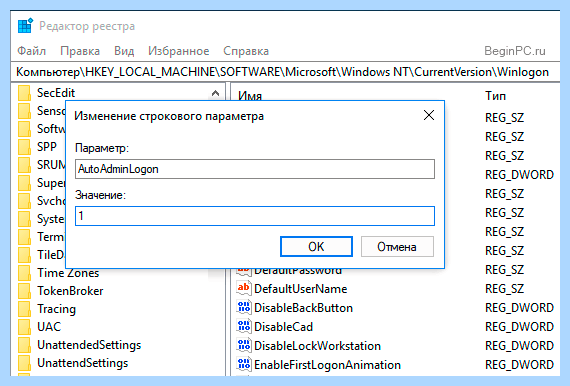
Task: Select the DisableLockWorkstation value
Action: click(x=317, y=346)
